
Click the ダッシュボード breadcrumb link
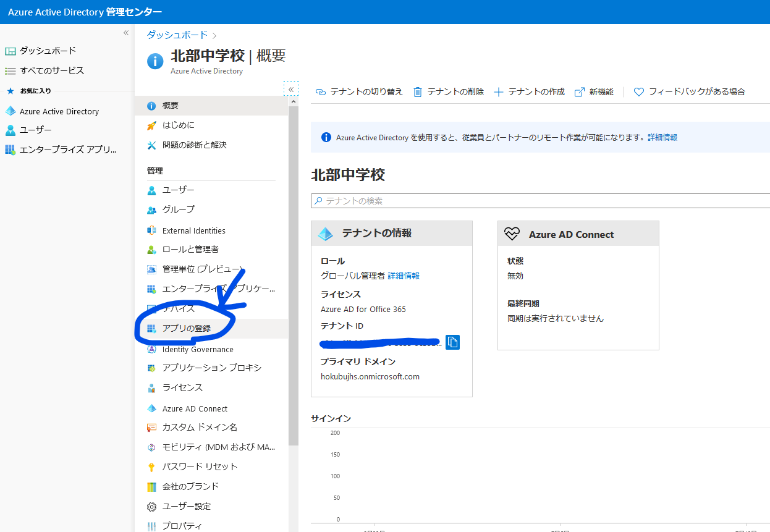pos(177,35)
